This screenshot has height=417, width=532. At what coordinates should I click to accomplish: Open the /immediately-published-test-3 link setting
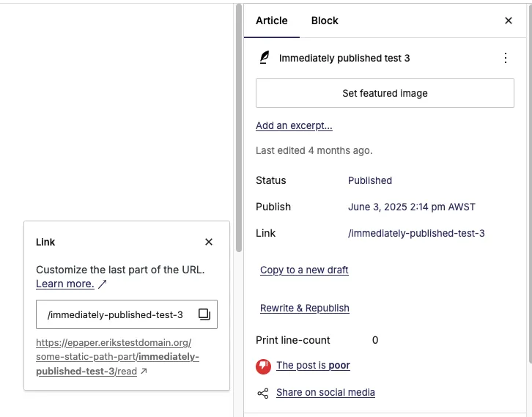pos(416,234)
